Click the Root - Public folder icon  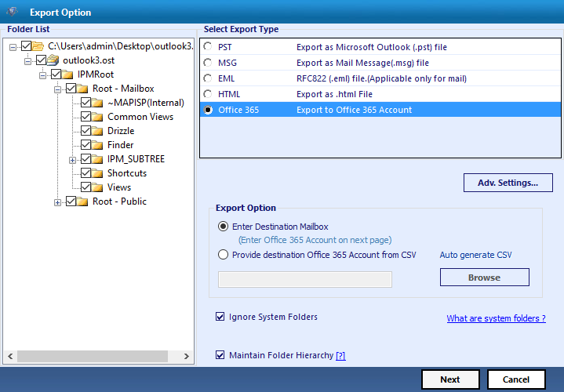click(x=82, y=201)
